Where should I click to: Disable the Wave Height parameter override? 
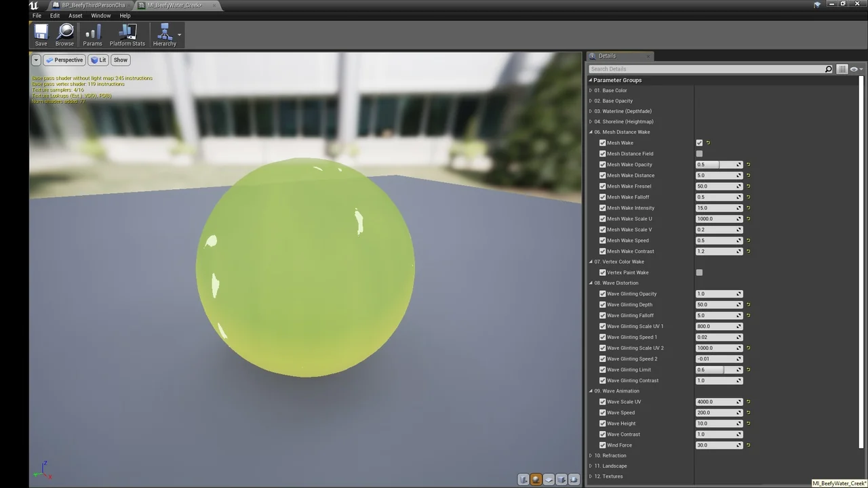pos(602,424)
